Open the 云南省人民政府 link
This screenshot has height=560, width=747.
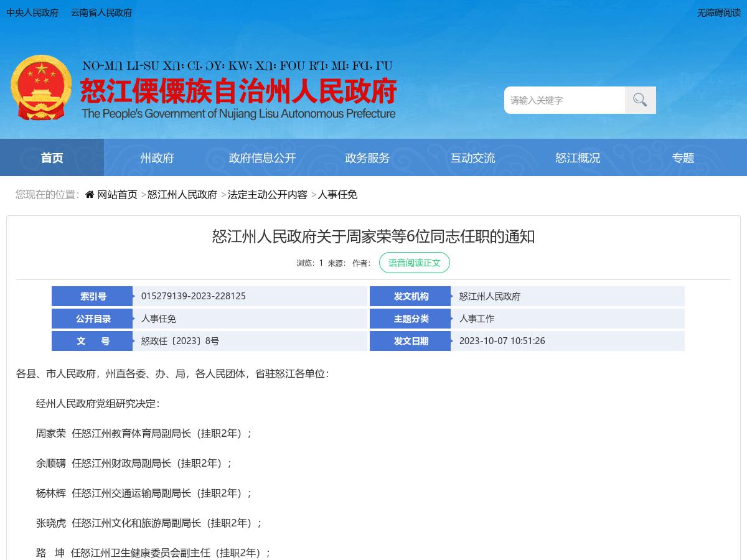click(x=101, y=12)
